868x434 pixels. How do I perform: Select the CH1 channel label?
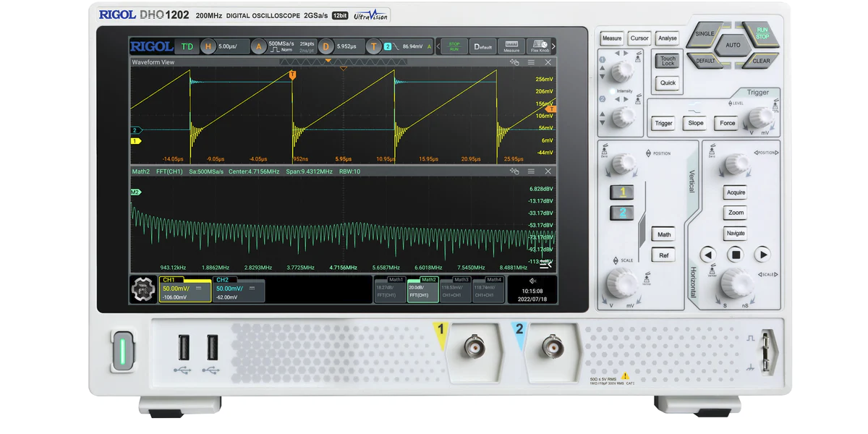click(169, 280)
